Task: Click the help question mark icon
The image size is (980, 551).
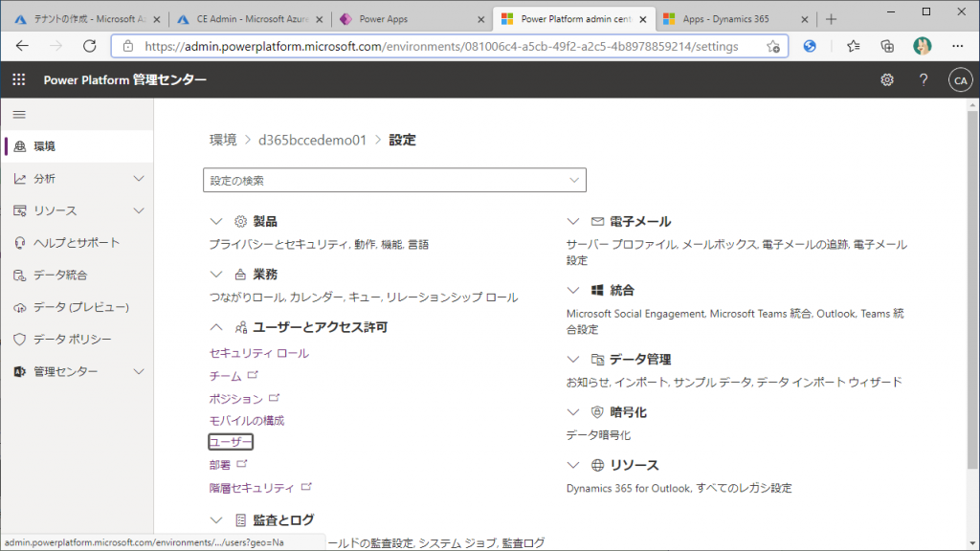Action: click(x=924, y=79)
